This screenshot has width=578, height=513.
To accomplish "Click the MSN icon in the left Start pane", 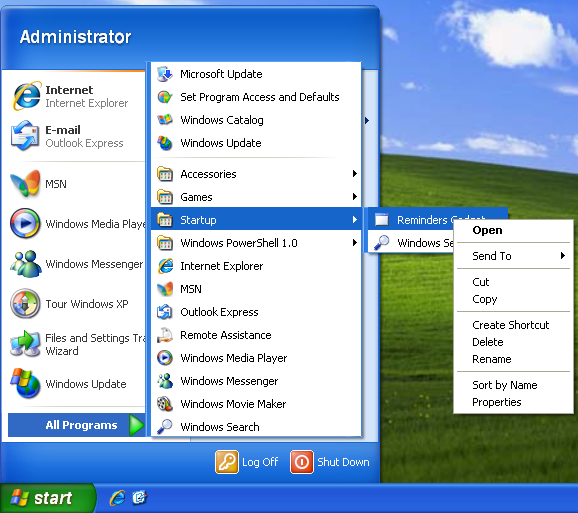I will pyautogui.click(x=25, y=183).
